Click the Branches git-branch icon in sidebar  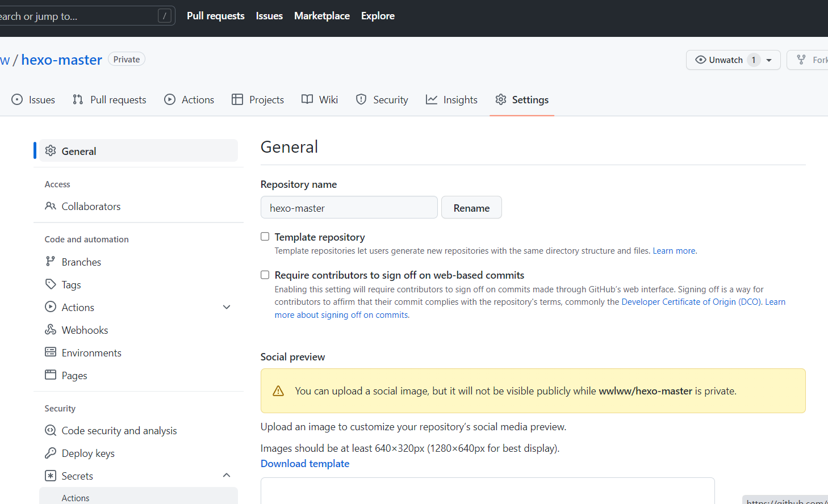coord(51,261)
